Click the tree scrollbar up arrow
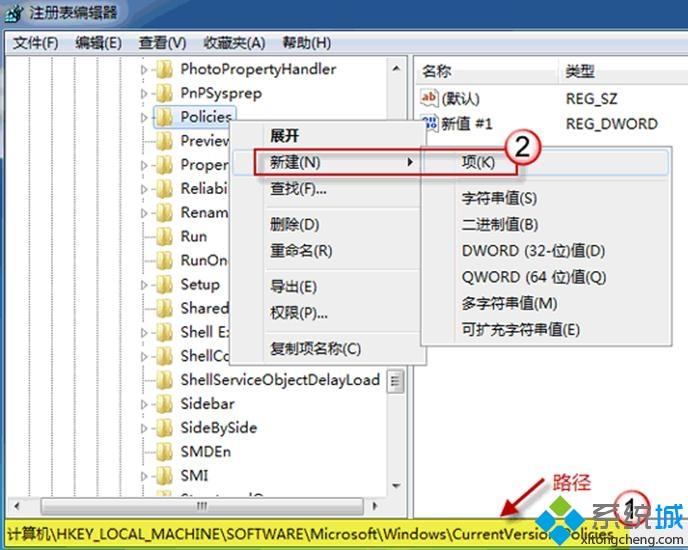Viewport: 688px width, 550px height. click(x=396, y=68)
